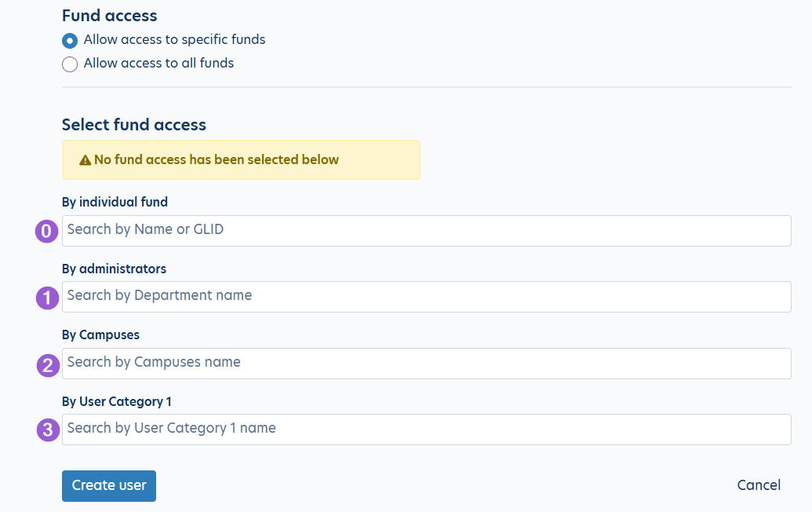Image resolution: width=812 pixels, height=512 pixels.
Task: Click the Cancel link
Action: click(x=759, y=485)
